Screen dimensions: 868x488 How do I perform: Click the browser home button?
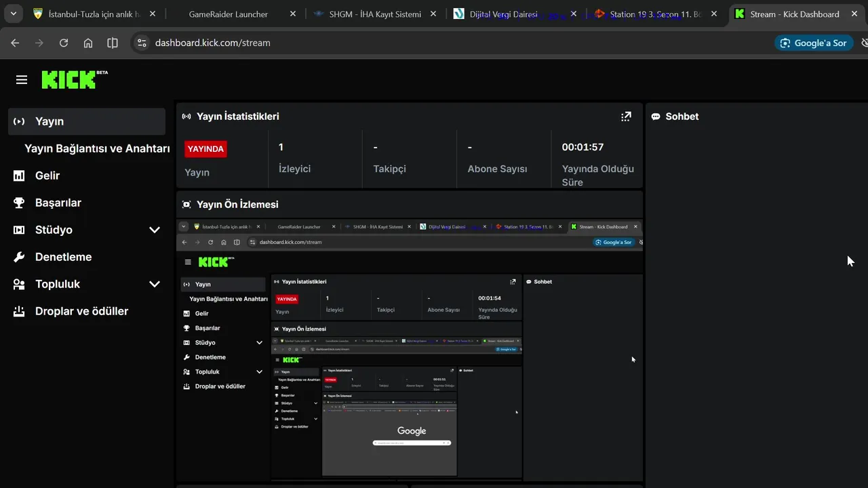click(88, 43)
